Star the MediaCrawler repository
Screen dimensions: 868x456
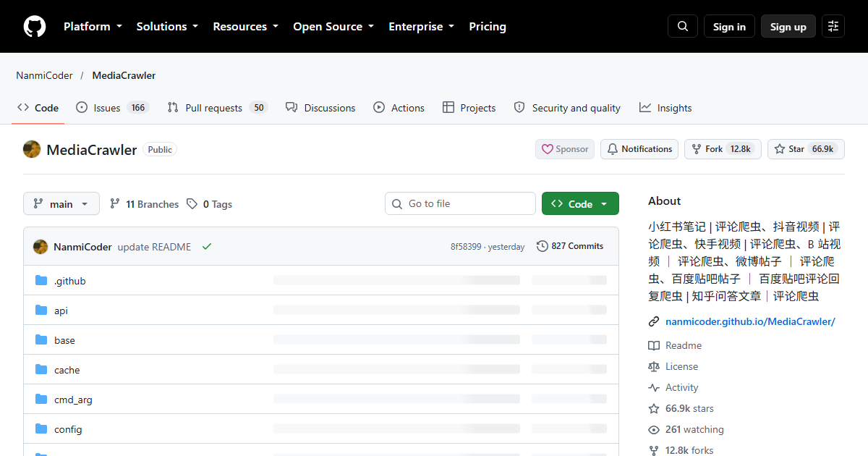[x=806, y=149]
